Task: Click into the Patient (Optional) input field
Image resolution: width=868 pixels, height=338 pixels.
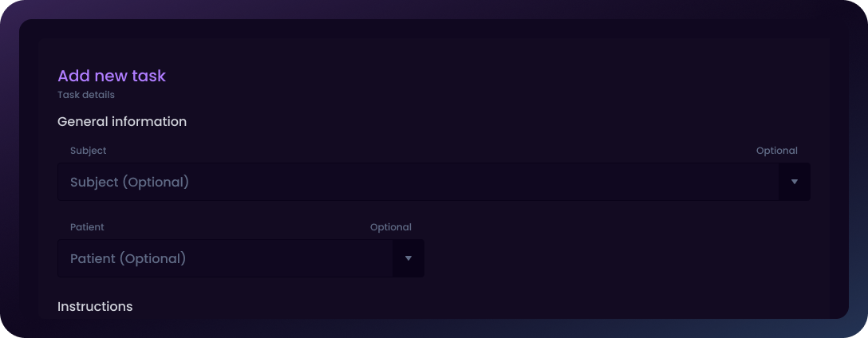Action: pyautogui.click(x=225, y=258)
